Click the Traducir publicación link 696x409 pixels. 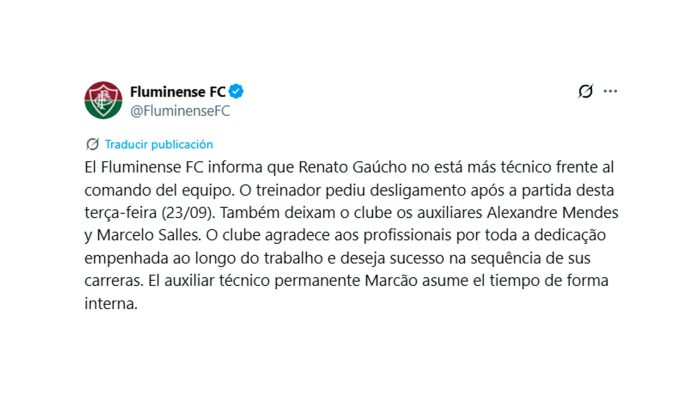tap(159, 144)
